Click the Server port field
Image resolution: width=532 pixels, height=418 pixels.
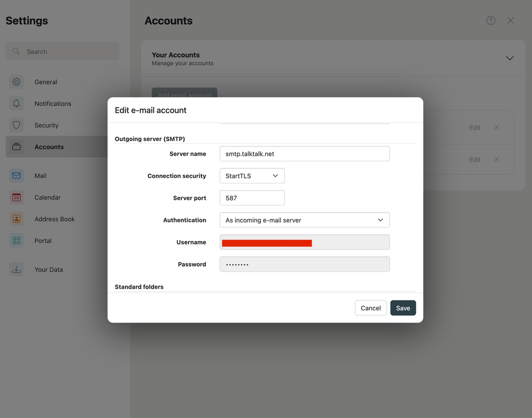point(252,198)
